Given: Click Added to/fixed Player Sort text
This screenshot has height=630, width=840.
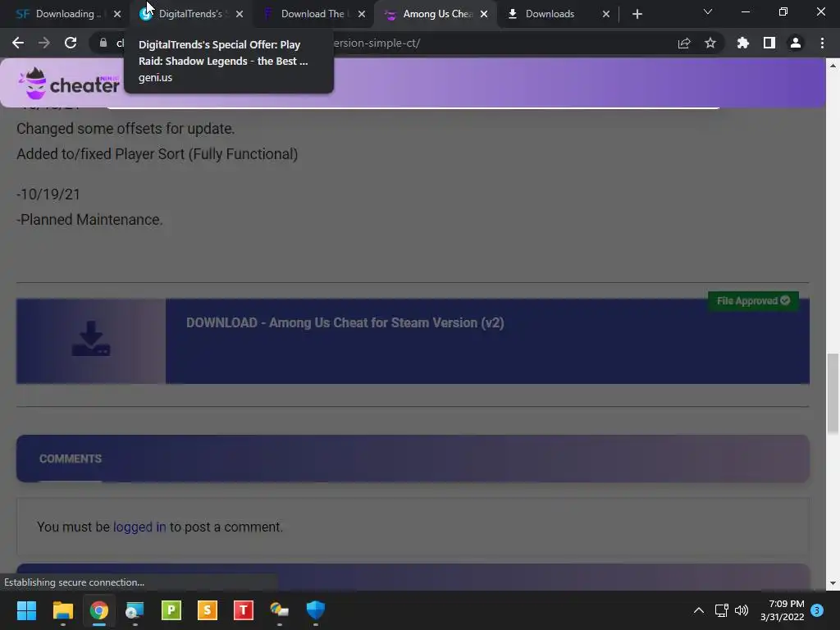Looking at the screenshot, I should point(157,154).
